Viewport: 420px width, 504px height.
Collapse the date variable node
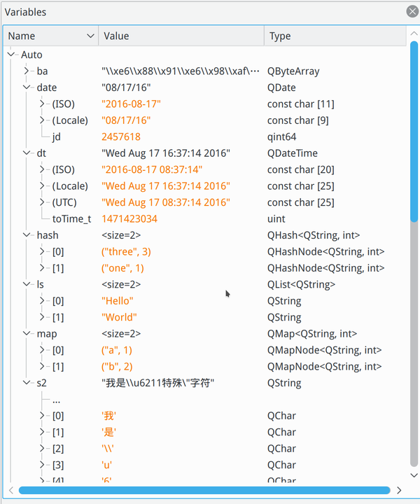point(27,87)
